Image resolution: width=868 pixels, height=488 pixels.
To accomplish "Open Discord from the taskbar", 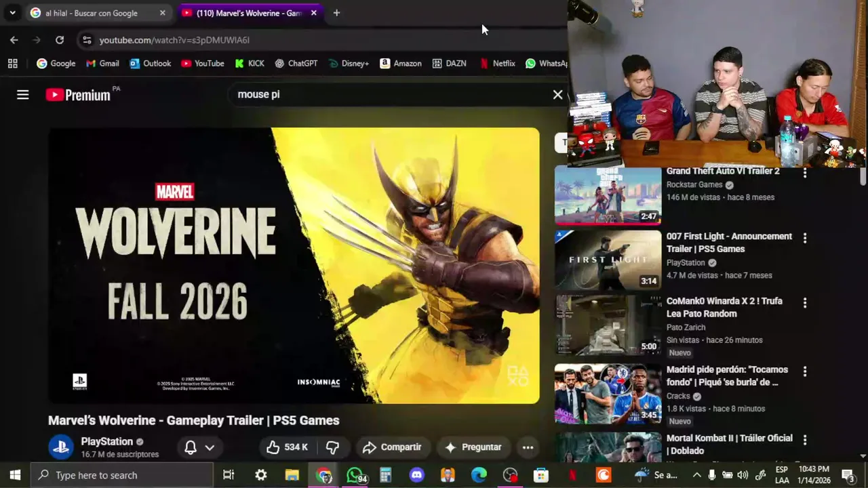I will pos(416,475).
